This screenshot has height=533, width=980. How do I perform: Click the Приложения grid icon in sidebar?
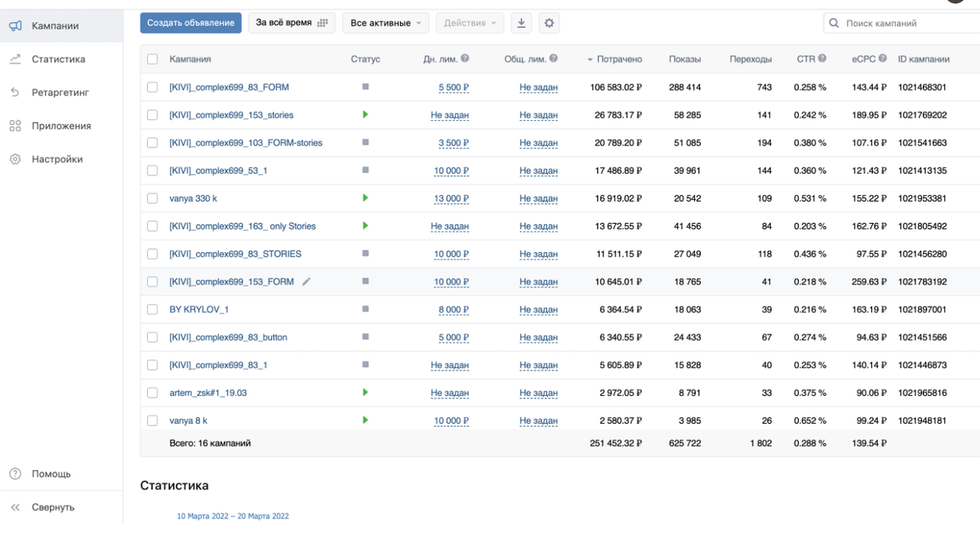(16, 126)
